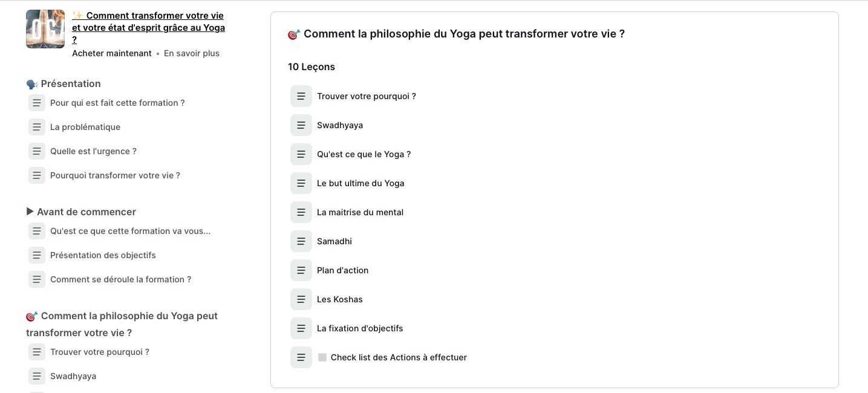The image size is (868, 393).
Task: Tick the checkbox in Check list des Actions
Action: point(322,357)
